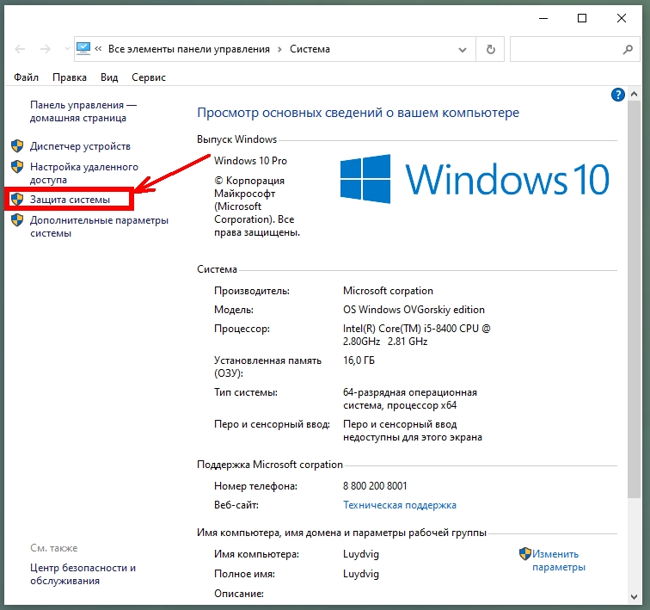Open the Вид menu

pyautogui.click(x=109, y=77)
